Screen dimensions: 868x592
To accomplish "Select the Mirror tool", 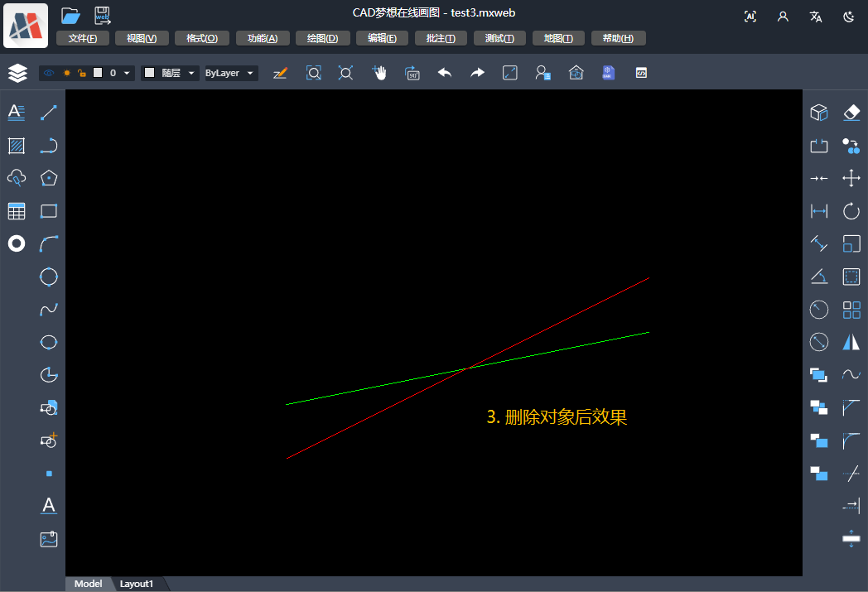I will tap(851, 341).
